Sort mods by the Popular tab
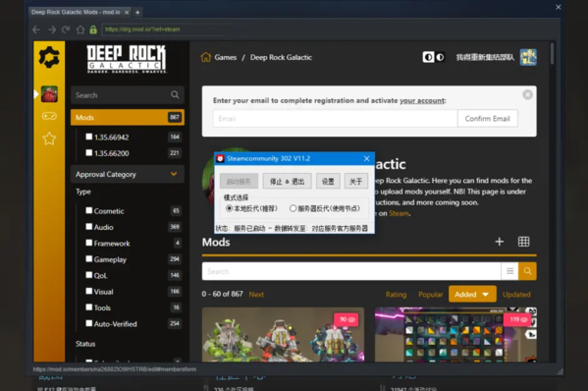588x391 pixels. tap(431, 295)
